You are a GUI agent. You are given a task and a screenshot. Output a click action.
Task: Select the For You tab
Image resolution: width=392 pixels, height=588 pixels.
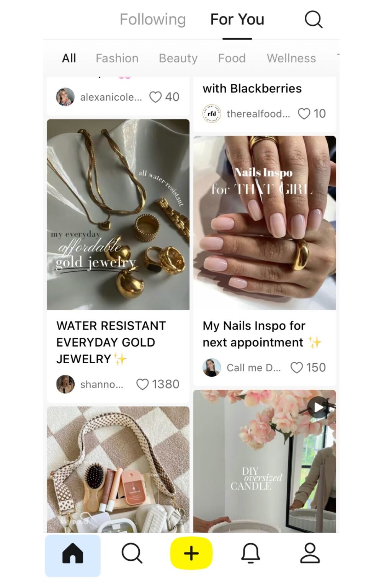237,20
